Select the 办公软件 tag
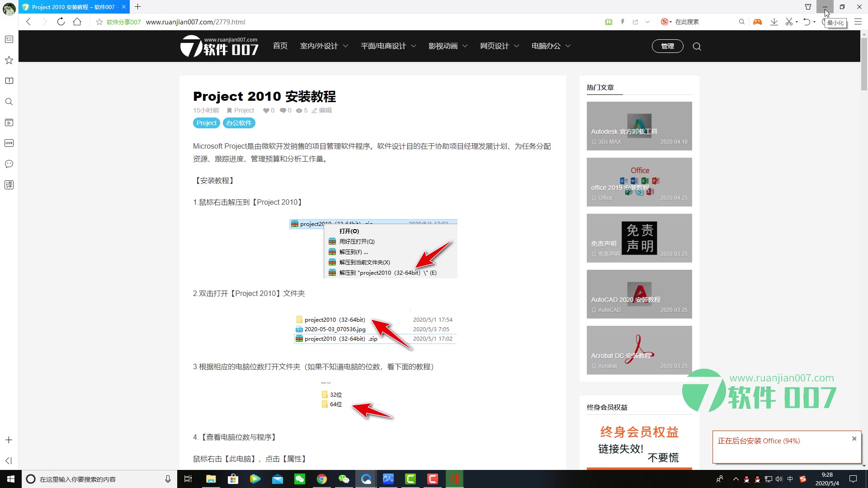This screenshot has height=488, width=868. tap(239, 123)
